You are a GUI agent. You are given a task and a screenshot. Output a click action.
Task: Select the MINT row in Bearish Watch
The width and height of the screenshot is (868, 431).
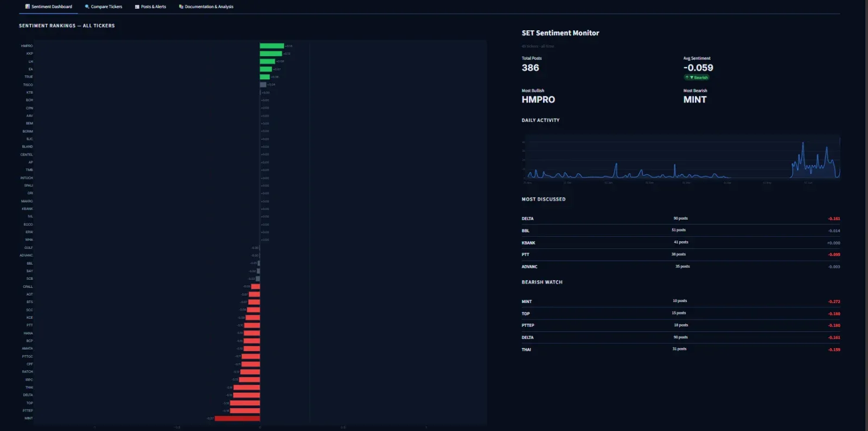(681, 301)
